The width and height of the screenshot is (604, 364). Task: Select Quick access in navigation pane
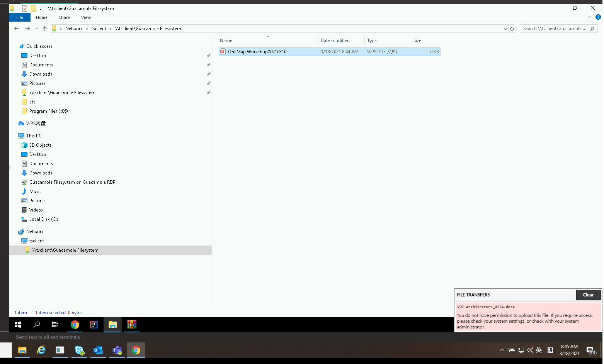39,46
